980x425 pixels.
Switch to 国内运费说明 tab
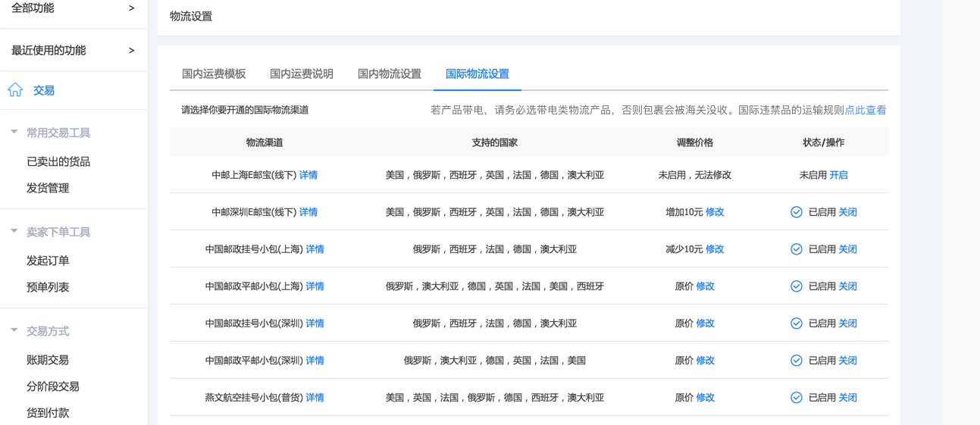(x=302, y=73)
